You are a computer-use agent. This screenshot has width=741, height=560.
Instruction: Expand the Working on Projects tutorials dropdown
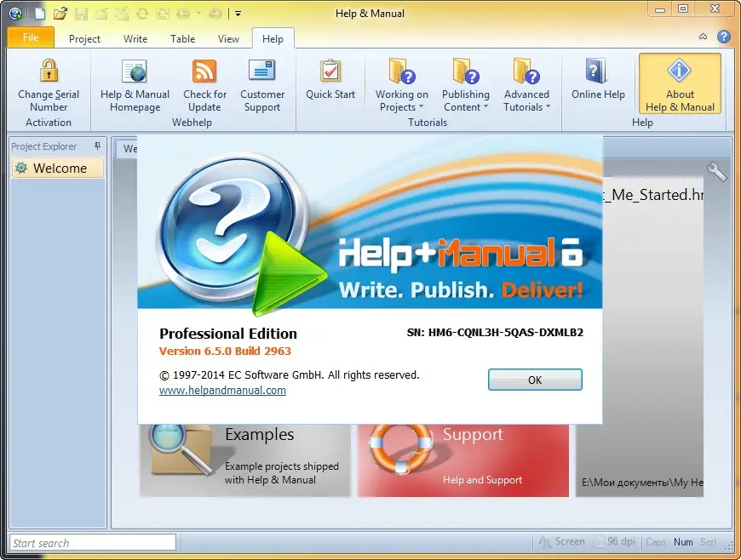click(402, 87)
